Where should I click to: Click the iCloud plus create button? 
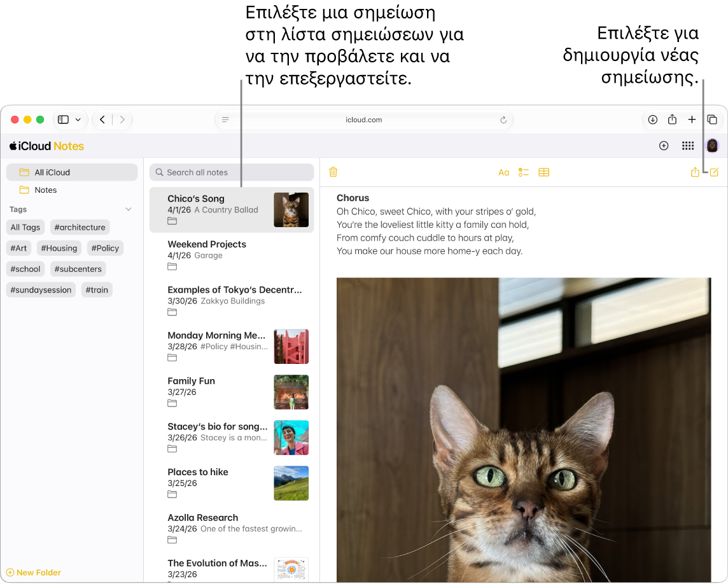664,146
